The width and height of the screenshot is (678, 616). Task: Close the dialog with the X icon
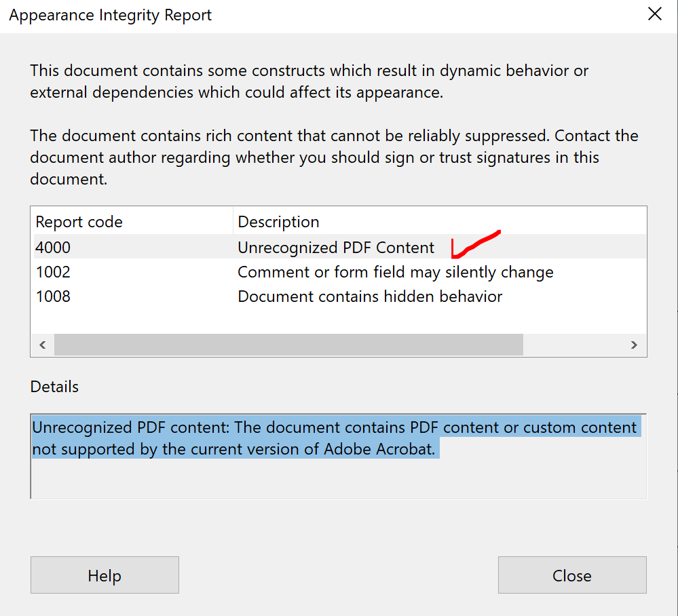[x=654, y=14]
